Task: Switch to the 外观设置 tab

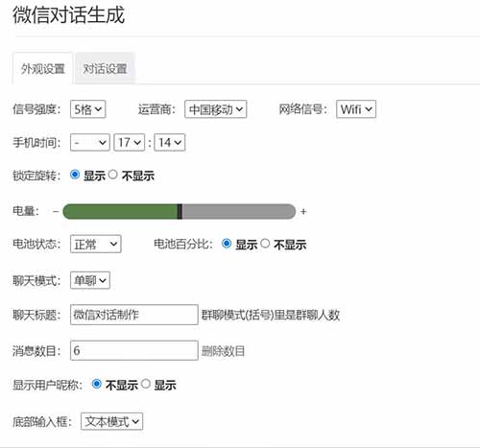Action: (x=43, y=68)
